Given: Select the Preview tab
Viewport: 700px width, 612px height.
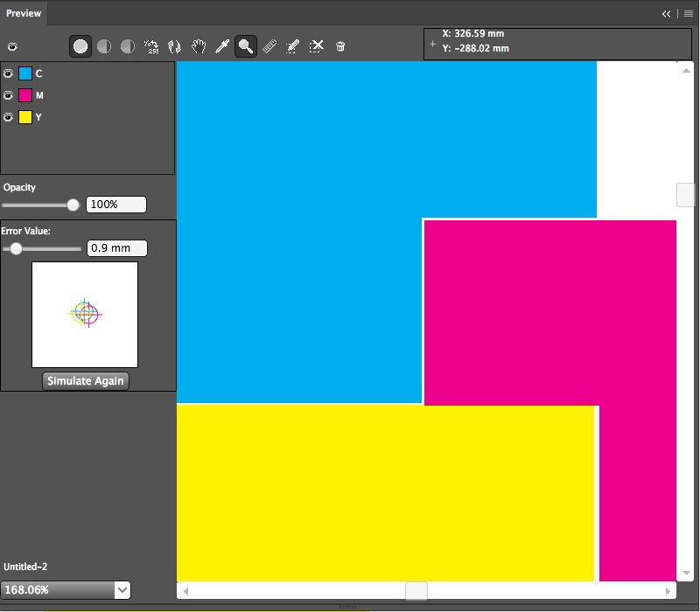Looking at the screenshot, I should tap(24, 13).
